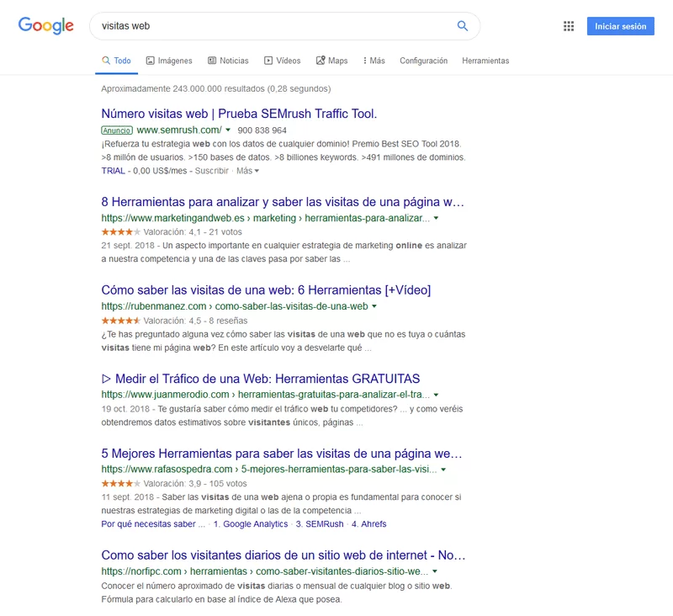Click 'Valoración: 4,5 - 8 reseñas' text
673x616 pixels.
tap(195, 321)
